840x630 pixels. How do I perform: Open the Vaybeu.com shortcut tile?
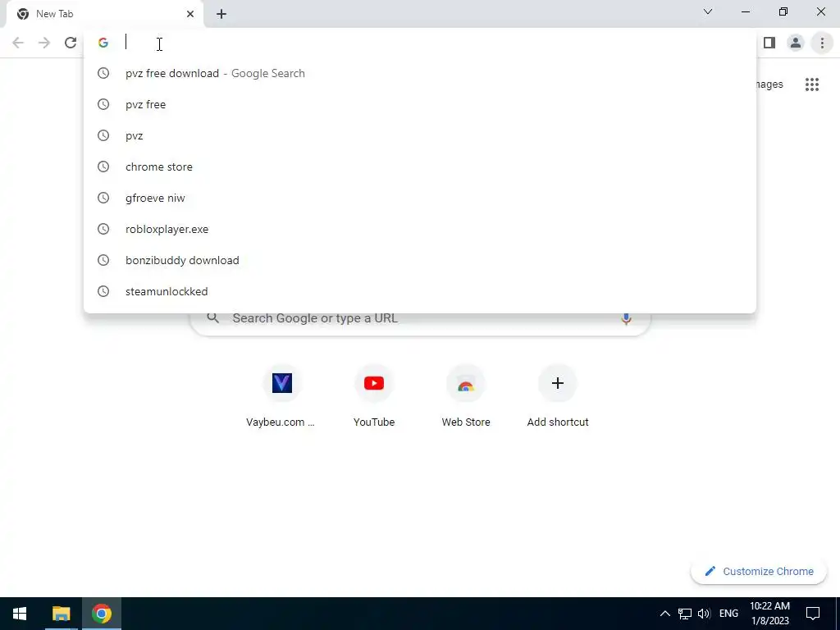click(282, 396)
